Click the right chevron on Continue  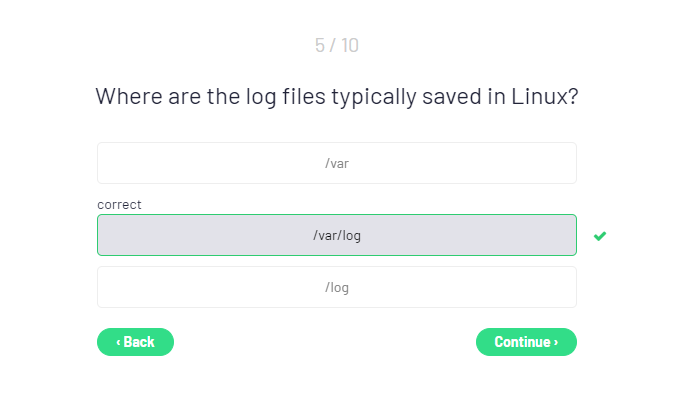pos(556,342)
